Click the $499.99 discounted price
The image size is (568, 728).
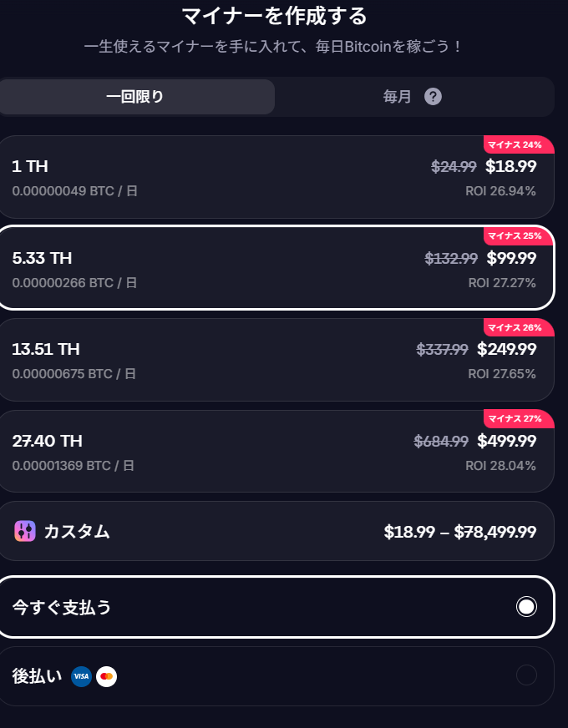point(506,441)
